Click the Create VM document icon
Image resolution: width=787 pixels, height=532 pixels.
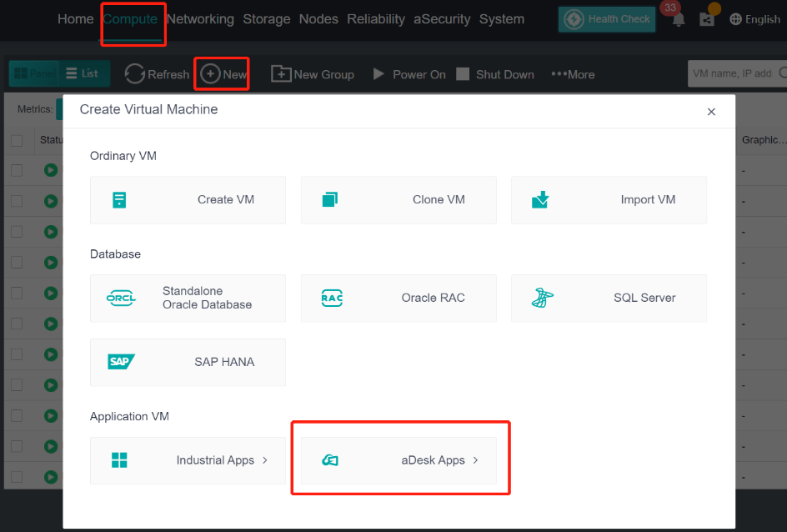119,200
